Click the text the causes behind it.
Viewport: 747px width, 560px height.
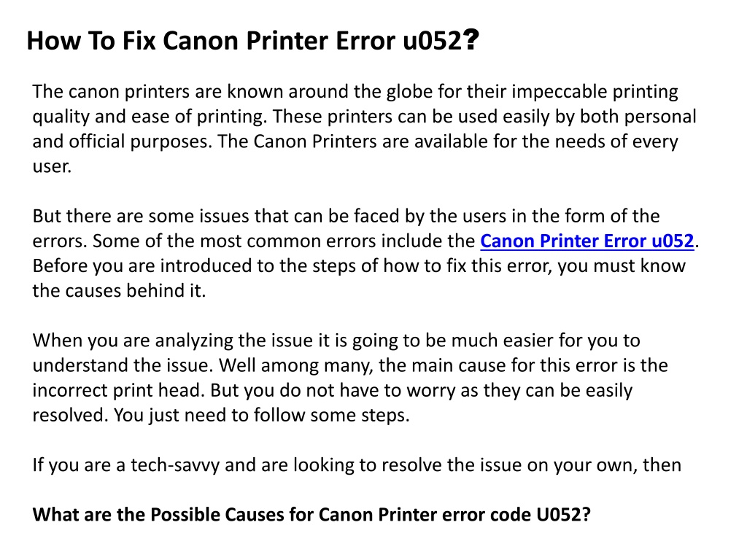click(x=119, y=290)
